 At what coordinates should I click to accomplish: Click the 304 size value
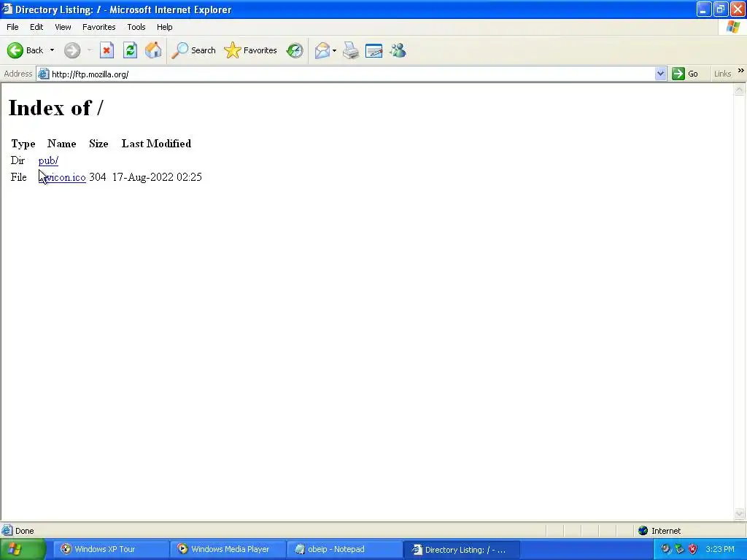98,177
